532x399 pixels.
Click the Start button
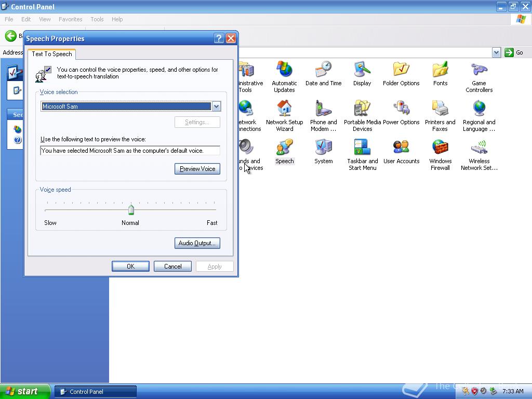[25, 391]
